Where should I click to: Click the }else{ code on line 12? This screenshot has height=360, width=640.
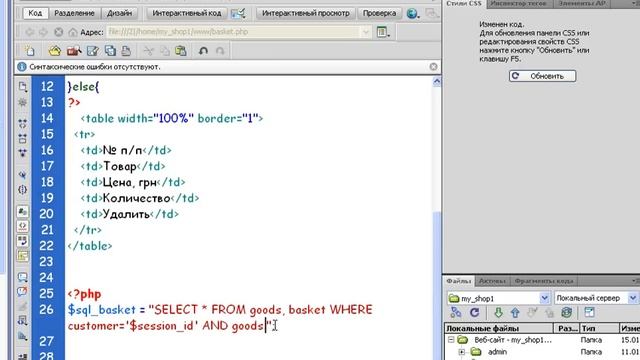83,87
